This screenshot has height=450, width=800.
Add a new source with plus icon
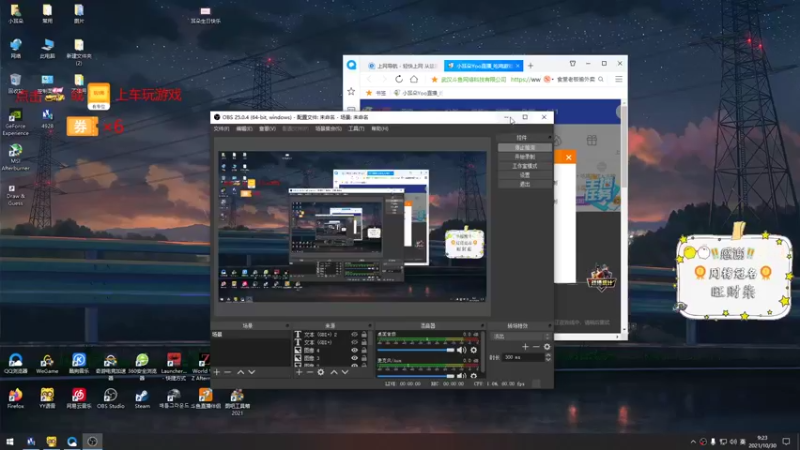coord(299,372)
